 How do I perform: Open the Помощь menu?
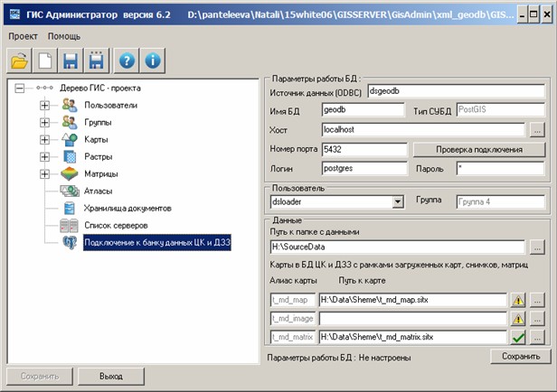pos(64,36)
